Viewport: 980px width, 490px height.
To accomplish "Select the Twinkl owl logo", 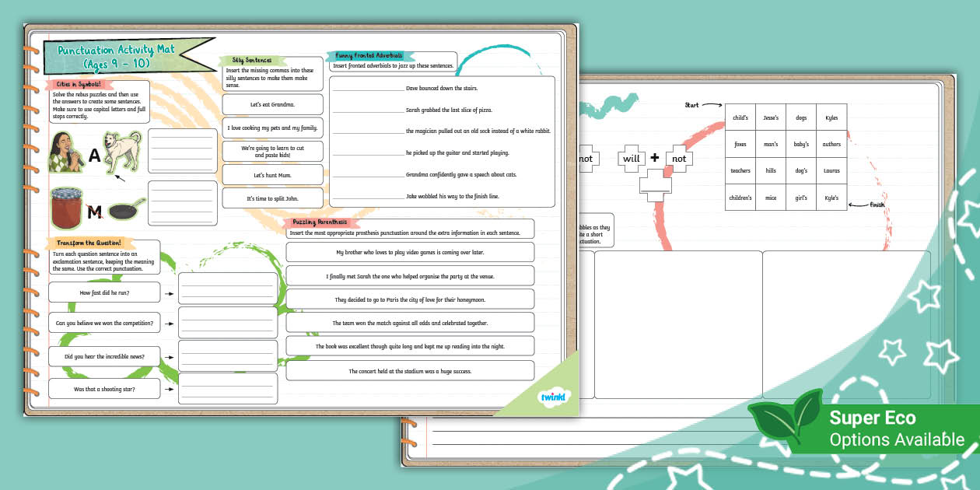I will (x=555, y=395).
